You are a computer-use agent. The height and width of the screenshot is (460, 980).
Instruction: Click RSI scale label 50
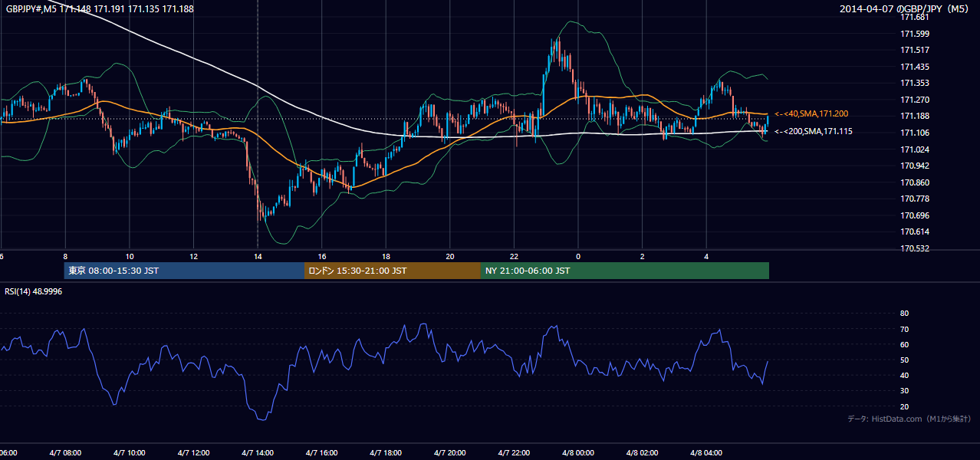tap(904, 360)
